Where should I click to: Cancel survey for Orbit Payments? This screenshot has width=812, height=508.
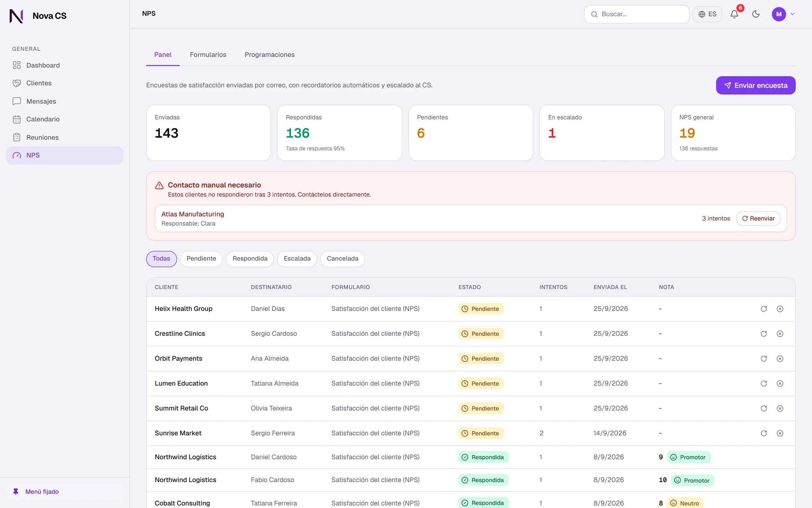coord(780,359)
